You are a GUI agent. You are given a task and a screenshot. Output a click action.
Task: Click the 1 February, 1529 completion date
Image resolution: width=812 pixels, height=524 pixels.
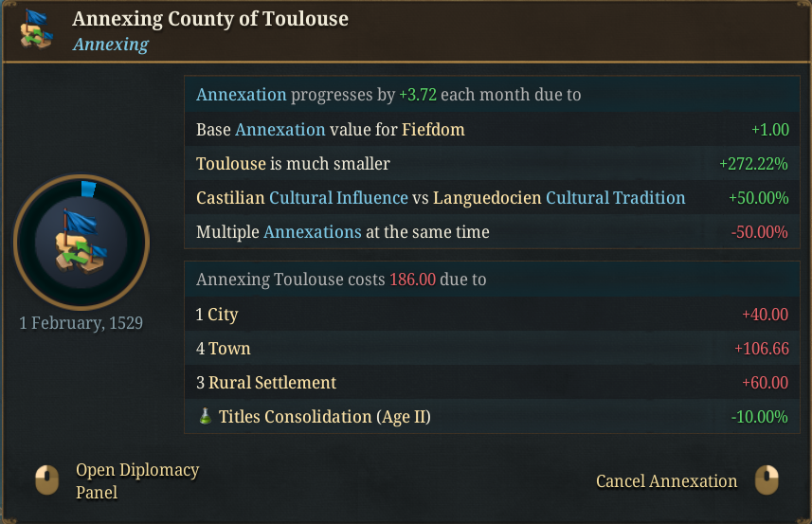(81, 323)
